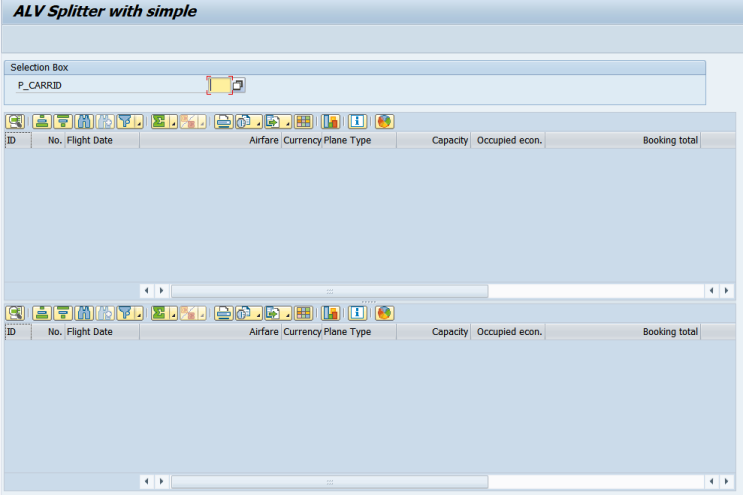
Task: Open Export dropdown arrow in lower grid toolbar
Action: pyautogui.click(x=287, y=313)
